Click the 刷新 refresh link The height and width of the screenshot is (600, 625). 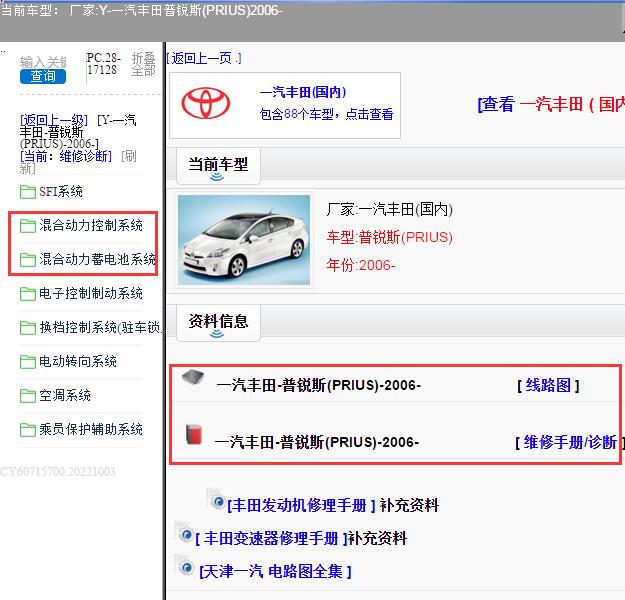[78, 162]
